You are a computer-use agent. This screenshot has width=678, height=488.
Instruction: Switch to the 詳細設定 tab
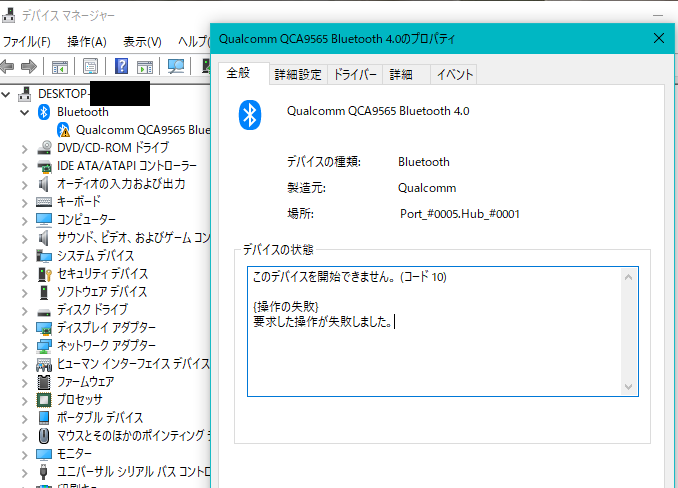[x=298, y=75]
